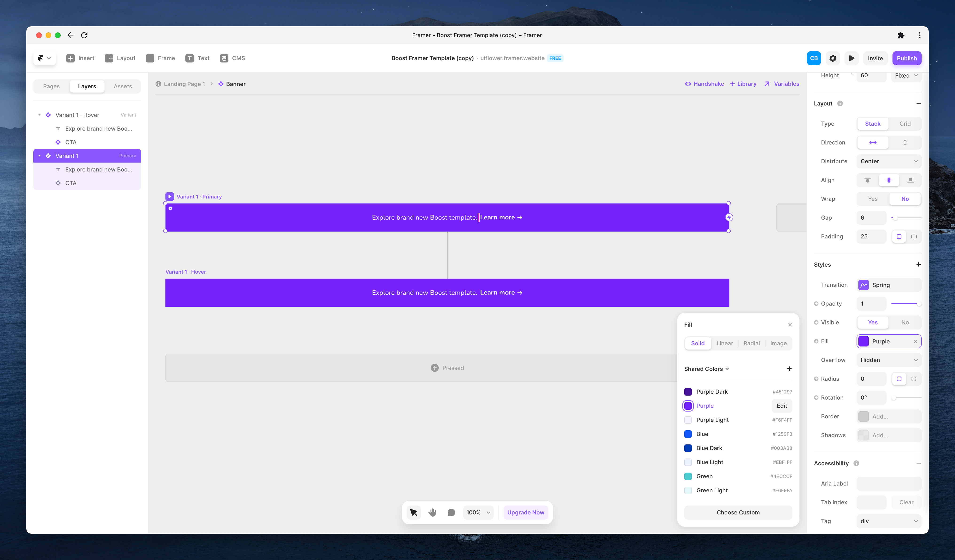Toggle per-side padding icon
Viewport: 955px width, 560px height.
coord(914,237)
